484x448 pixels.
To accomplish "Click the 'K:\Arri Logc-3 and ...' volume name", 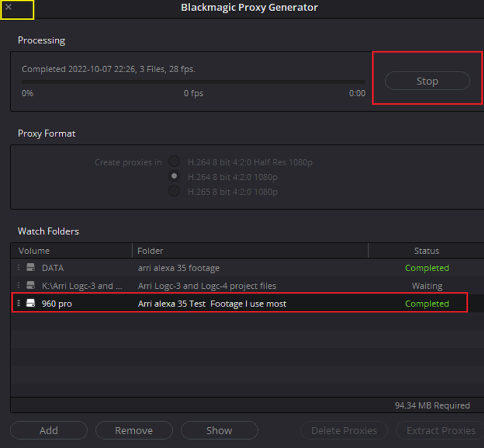I will click(82, 286).
